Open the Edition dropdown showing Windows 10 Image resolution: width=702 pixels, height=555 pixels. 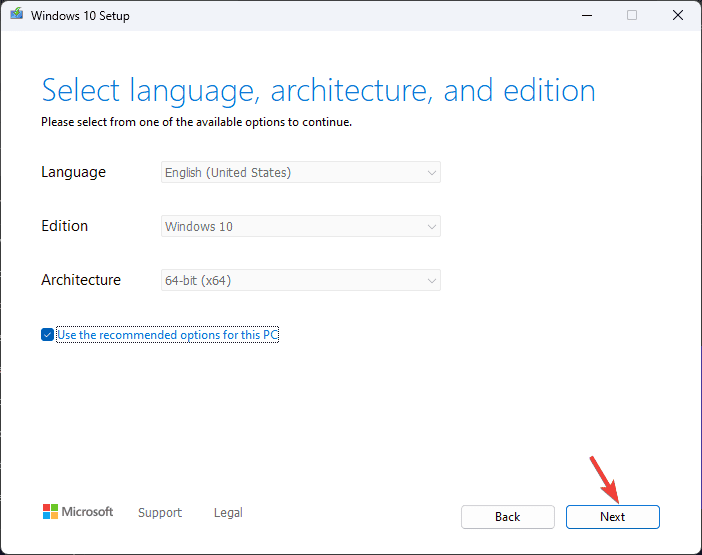tap(301, 226)
